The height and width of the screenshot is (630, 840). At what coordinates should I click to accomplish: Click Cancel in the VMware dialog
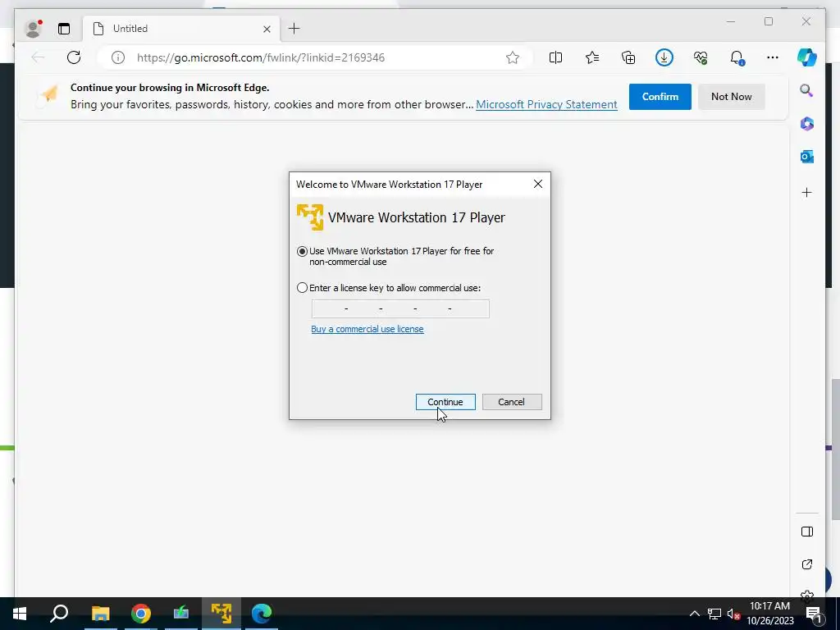tap(512, 402)
